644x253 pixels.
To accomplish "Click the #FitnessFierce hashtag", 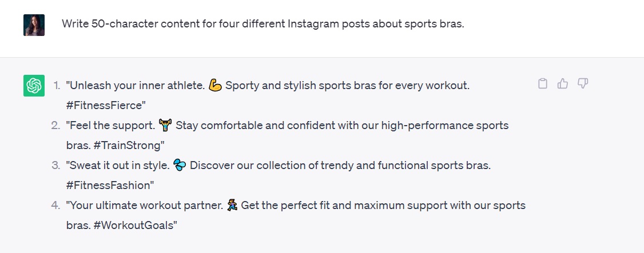I will point(106,105).
